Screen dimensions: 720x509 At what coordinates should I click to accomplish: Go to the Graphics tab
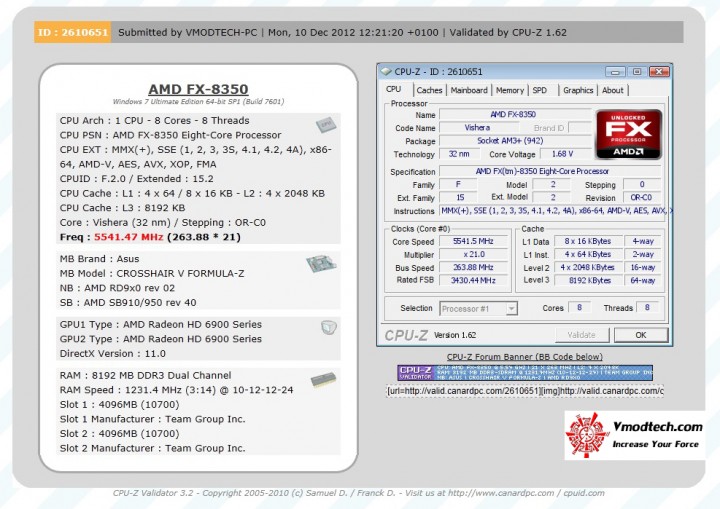click(x=578, y=90)
